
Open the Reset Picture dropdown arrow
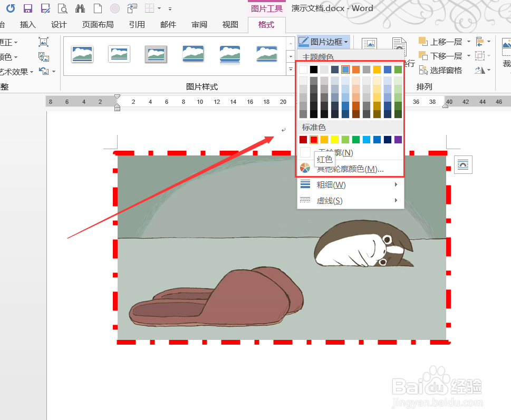[x=54, y=71]
